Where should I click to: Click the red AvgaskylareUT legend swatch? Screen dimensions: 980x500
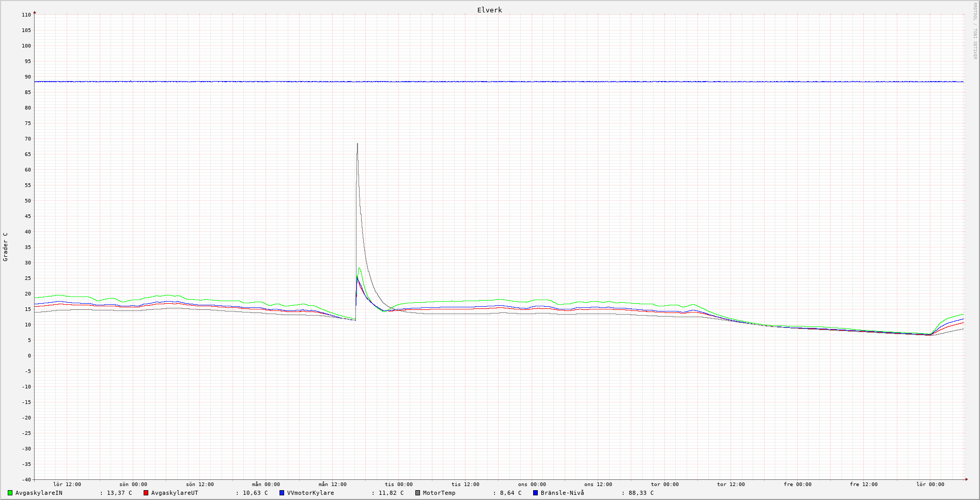click(146, 493)
